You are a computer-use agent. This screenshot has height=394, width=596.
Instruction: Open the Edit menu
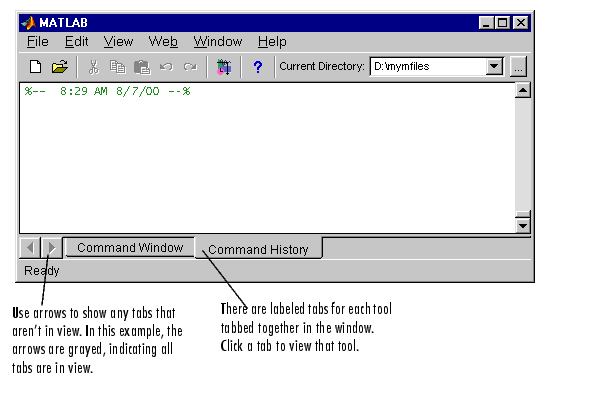[76, 41]
